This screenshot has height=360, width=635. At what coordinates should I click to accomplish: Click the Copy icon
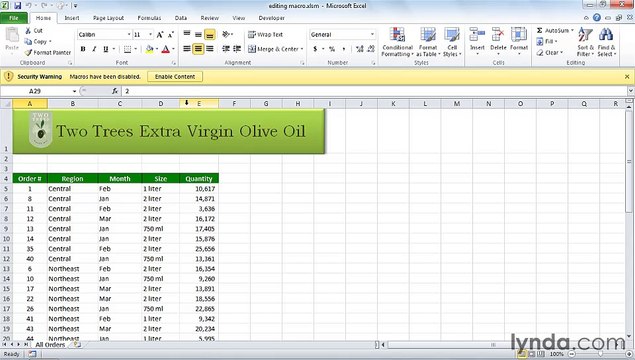[28, 41]
